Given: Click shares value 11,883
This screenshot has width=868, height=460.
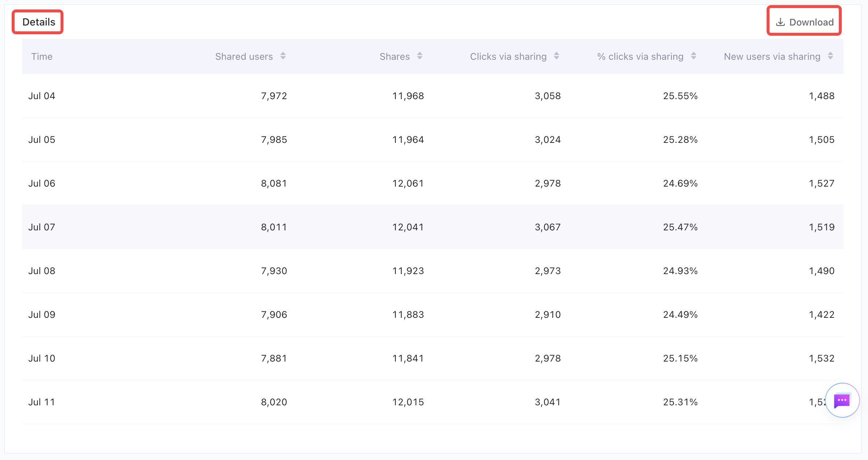Looking at the screenshot, I should tap(408, 315).
